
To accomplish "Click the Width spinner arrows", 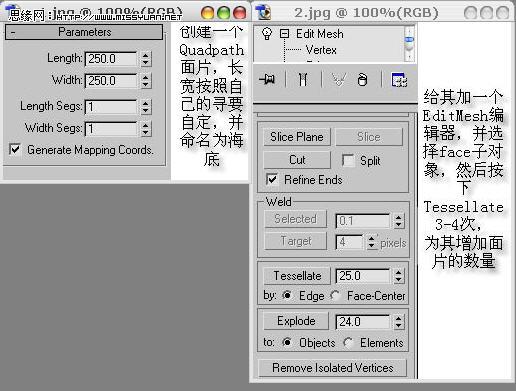I will (146, 81).
